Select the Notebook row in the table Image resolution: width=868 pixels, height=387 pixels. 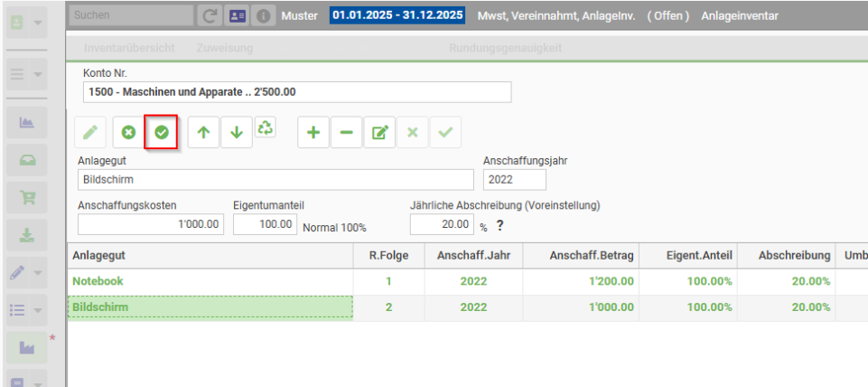[467, 281]
